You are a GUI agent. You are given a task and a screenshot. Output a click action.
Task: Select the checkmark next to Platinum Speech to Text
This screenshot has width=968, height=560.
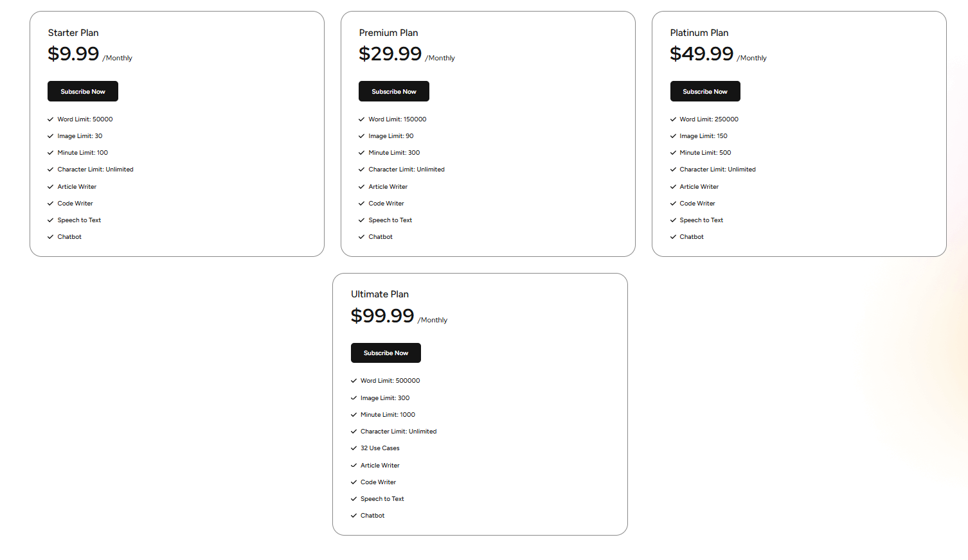click(x=673, y=220)
